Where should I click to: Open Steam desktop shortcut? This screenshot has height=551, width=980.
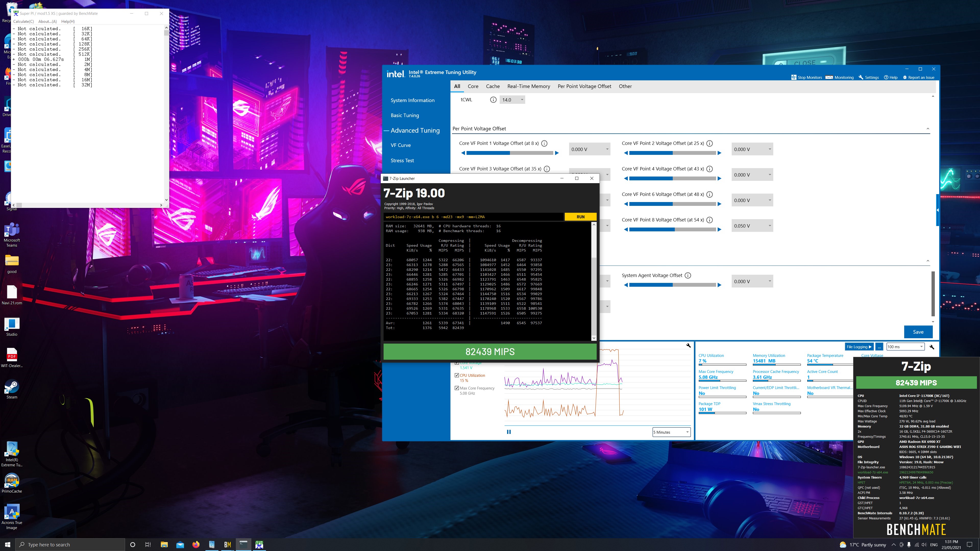[x=12, y=389]
